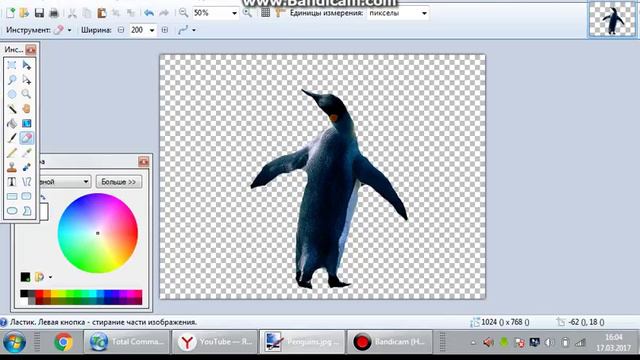The height and width of the screenshot is (360, 640).
Task: Click the black-and-white reset swatch icon
Action: [25, 277]
